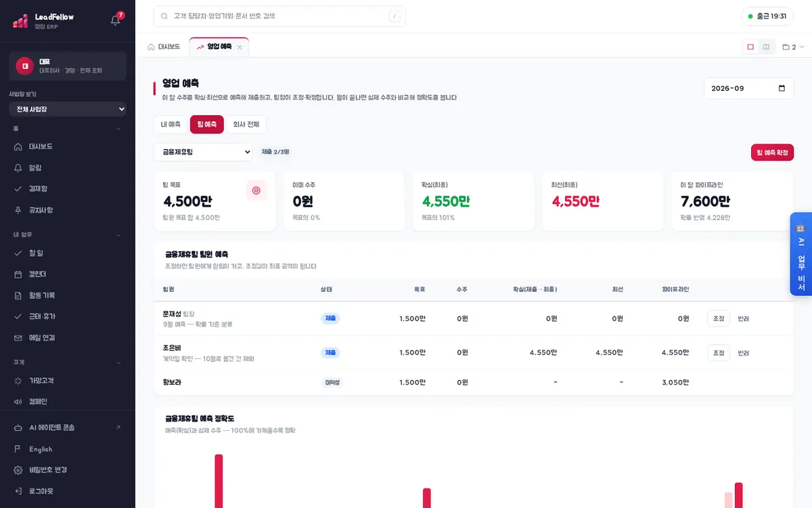This screenshot has width=812, height=508.
Task: Open the notification bell with badge 7
Action: click(116, 20)
